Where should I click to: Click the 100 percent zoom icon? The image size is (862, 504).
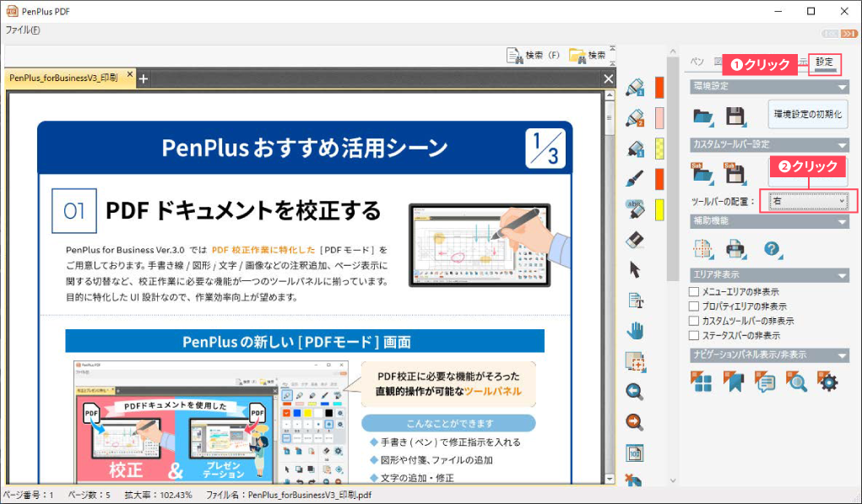pos(635,453)
